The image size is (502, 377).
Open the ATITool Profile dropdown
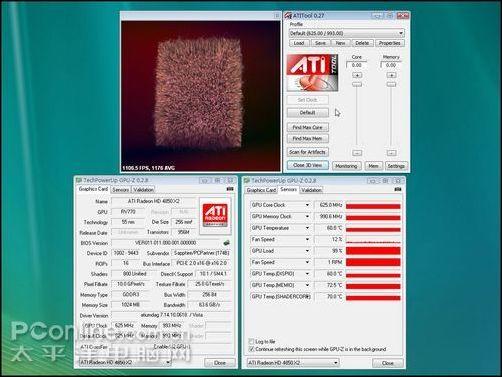347,33
